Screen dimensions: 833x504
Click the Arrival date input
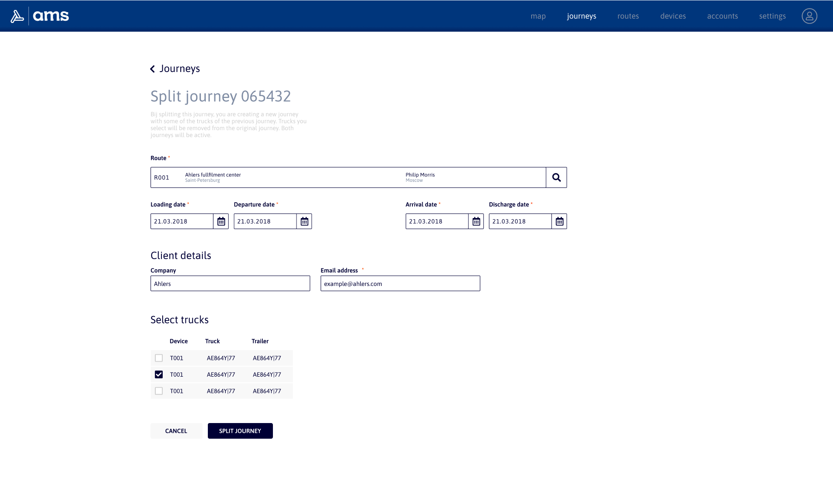point(437,221)
